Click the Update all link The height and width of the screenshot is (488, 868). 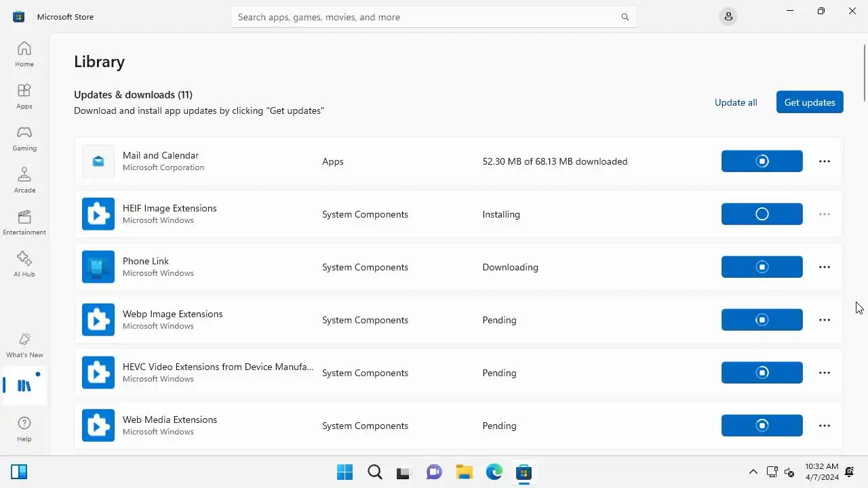(736, 102)
